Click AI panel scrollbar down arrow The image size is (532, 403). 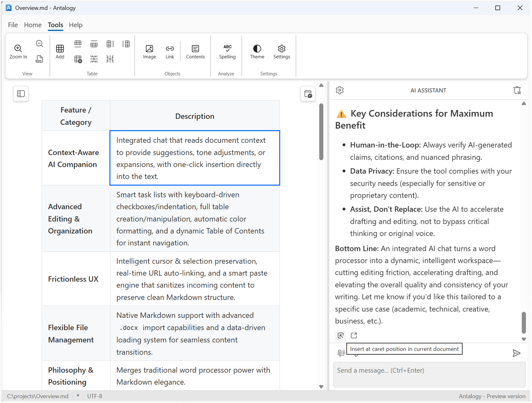click(524, 339)
